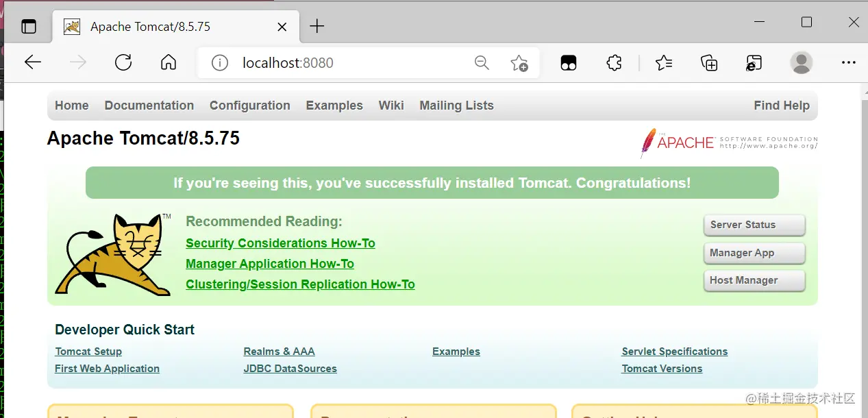Open the black extension icon next to address bar

[x=569, y=63]
